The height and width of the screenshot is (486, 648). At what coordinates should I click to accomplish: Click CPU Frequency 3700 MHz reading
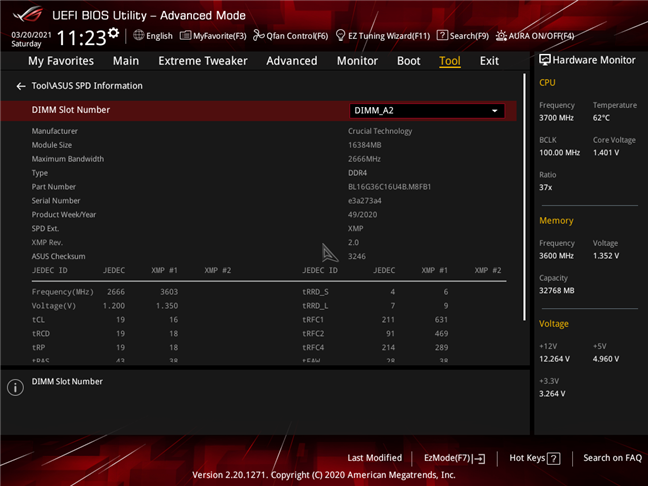pos(556,118)
